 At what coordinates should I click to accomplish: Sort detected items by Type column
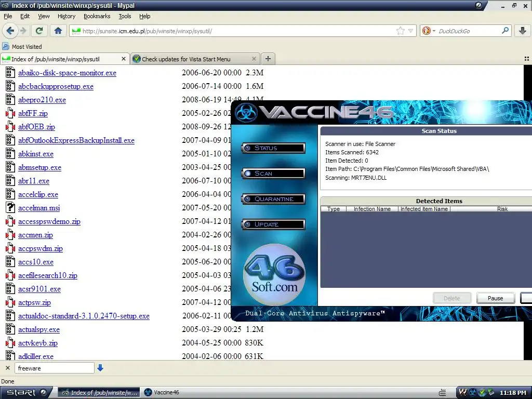click(x=334, y=209)
